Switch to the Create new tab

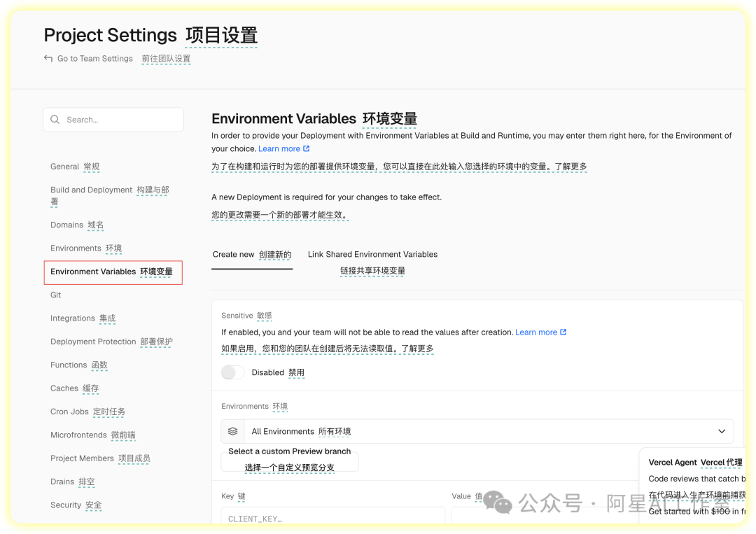[x=252, y=255]
